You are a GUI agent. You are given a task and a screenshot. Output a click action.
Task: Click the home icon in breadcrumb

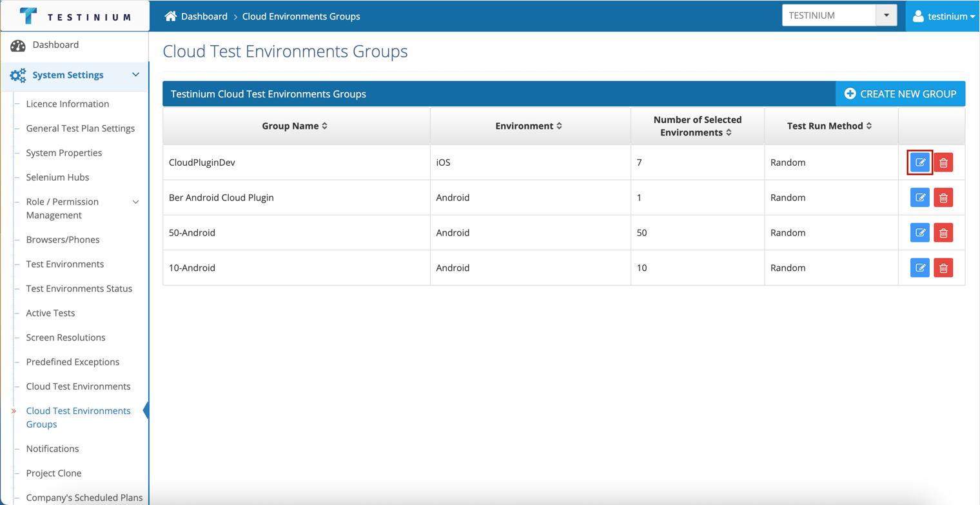(x=170, y=16)
